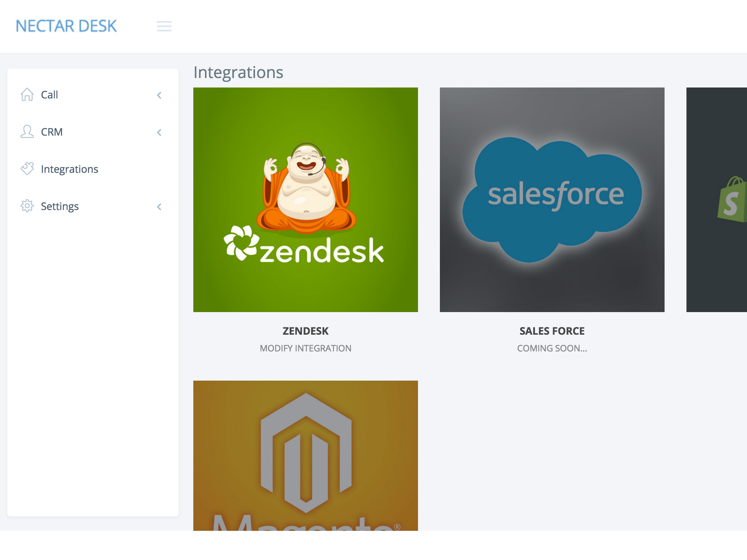This screenshot has height=560, width=747.
Task: Click the SALES FORCE title
Action: (x=552, y=331)
